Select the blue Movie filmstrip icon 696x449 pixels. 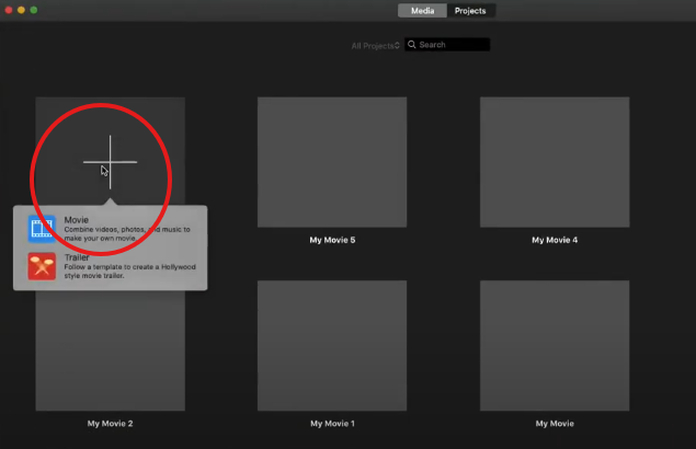[x=42, y=229]
